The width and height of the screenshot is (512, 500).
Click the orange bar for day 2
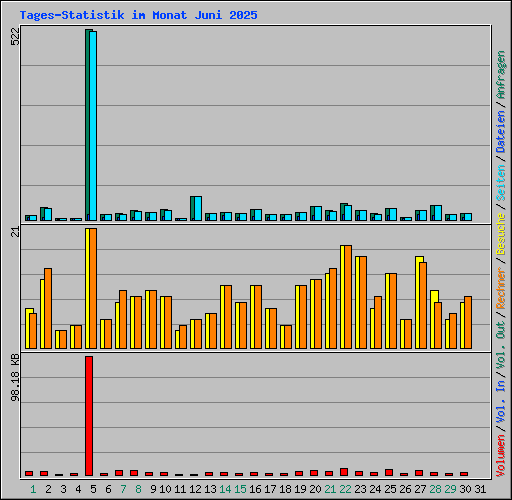point(48,309)
